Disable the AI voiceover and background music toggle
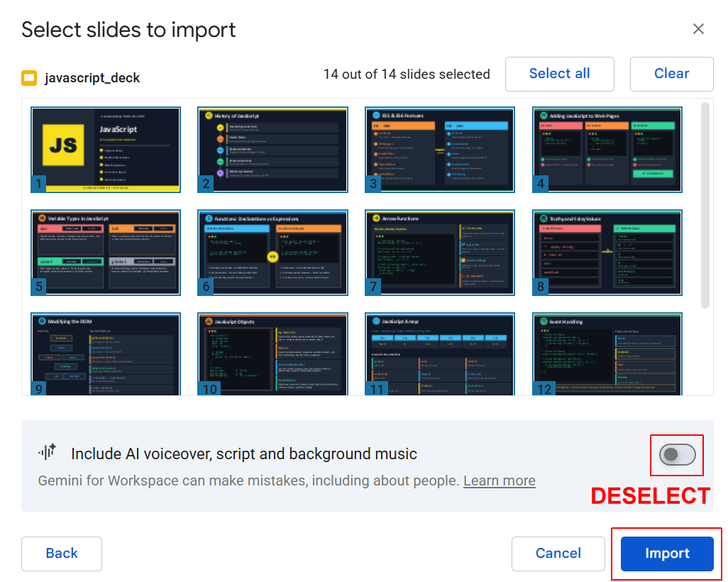 (x=676, y=455)
